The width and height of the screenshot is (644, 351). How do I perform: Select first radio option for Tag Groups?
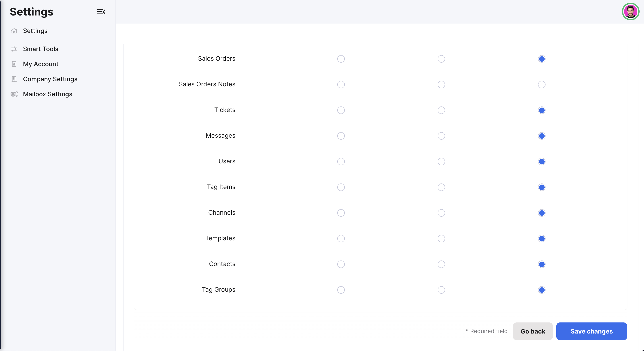coord(341,290)
